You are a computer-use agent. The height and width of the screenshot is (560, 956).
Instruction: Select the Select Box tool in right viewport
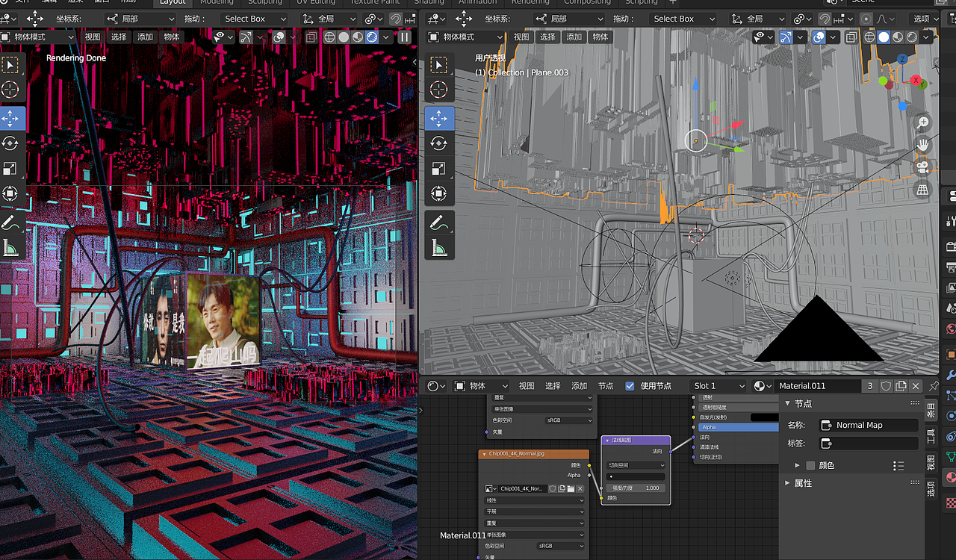pyautogui.click(x=438, y=65)
